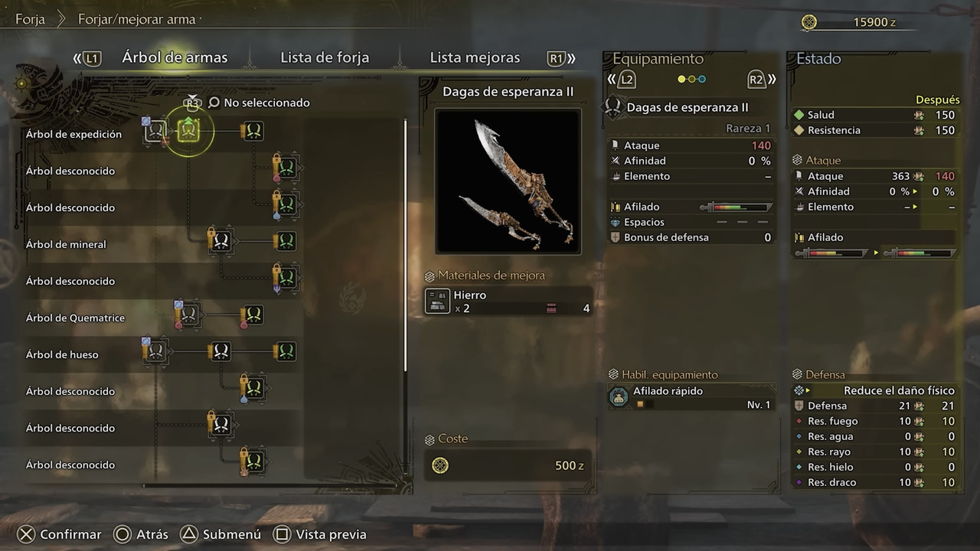Click the Dagas de esperanza II preview image
Screen dimensions: 980x551
pos(508,181)
